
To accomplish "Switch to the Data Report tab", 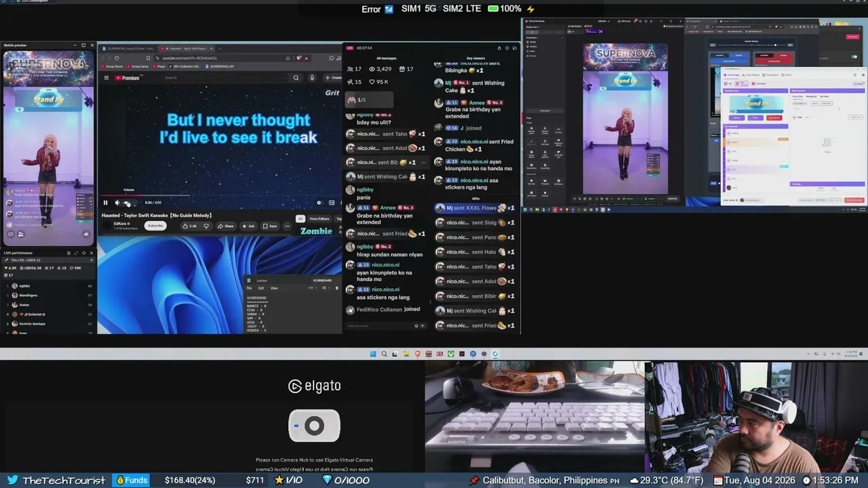I will [x=771, y=75].
